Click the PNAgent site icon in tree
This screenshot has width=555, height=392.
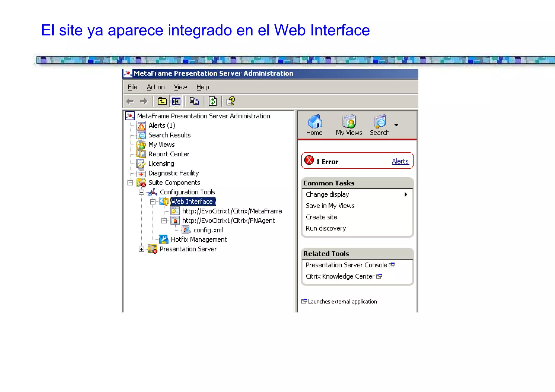[x=175, y=221]
